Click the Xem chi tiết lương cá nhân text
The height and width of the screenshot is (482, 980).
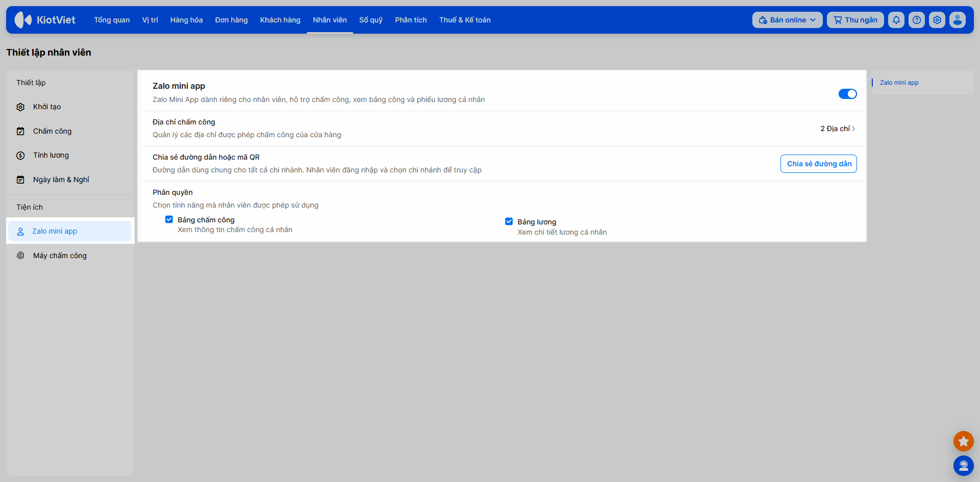coord(562,232)
